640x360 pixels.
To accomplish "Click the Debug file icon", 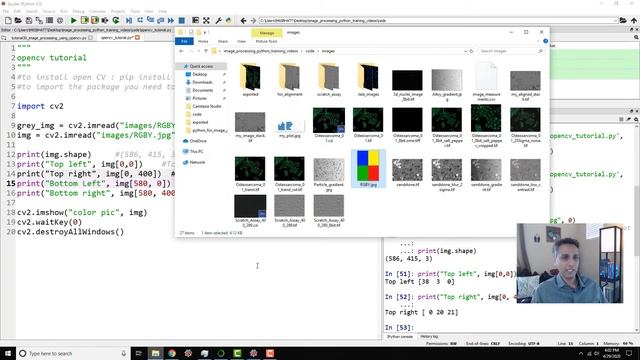I will (x=129, y=20).
